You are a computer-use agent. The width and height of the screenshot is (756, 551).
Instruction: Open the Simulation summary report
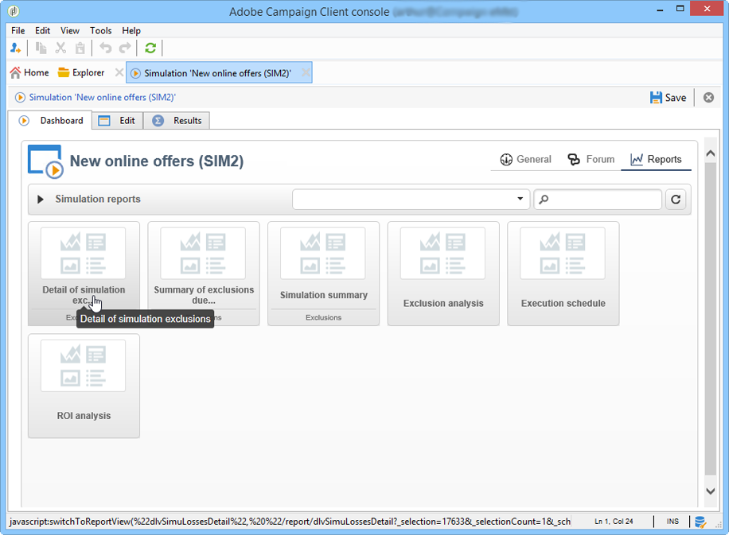point(324,273)
